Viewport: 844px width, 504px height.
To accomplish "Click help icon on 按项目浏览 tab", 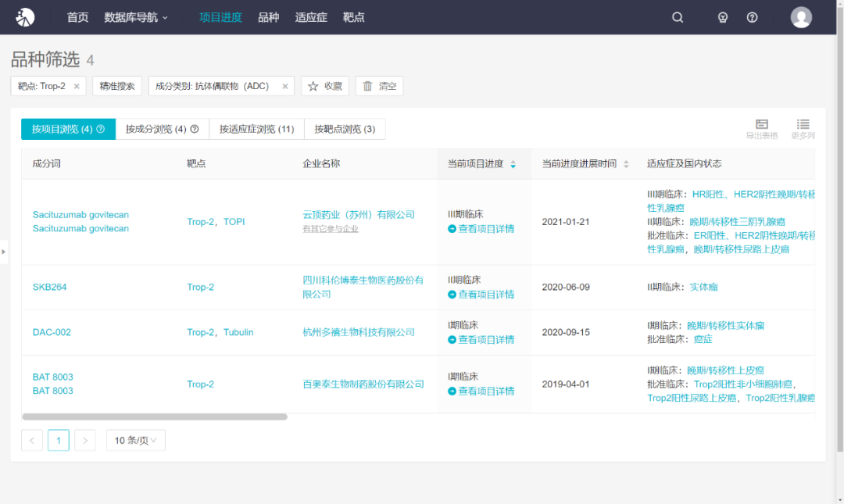I will click(x=101, y=129).
